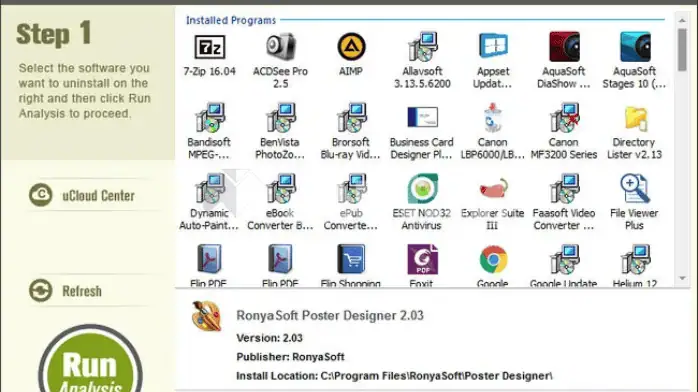Select the Google Update program icon
This screenshot has height=392, width=698.
point(564,259)
